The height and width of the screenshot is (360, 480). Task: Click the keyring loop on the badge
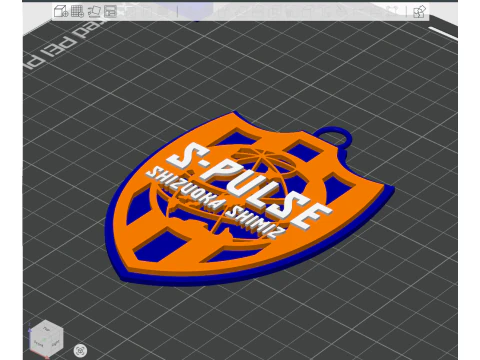333,136
